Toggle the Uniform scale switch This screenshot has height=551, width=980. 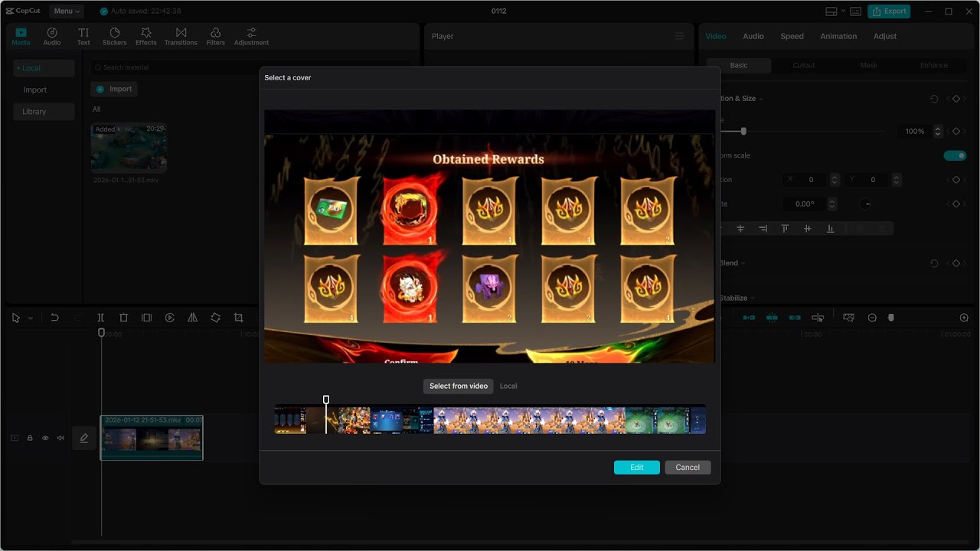click(955, 155)
